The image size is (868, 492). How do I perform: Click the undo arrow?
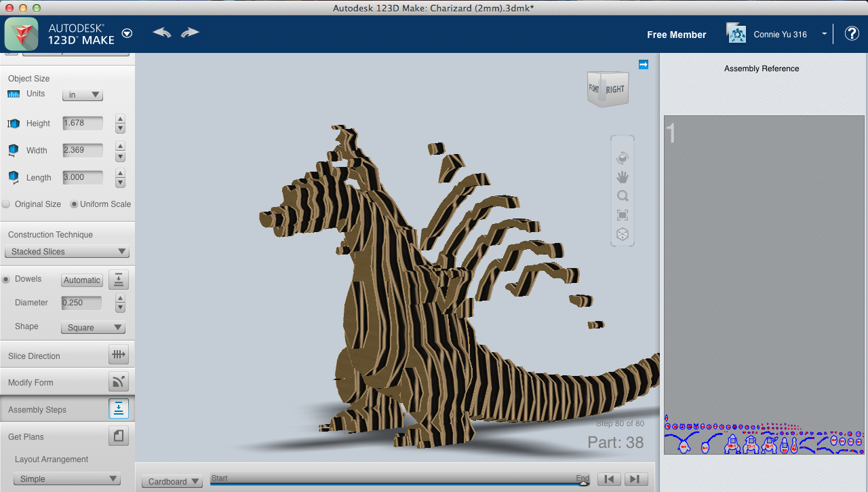click(161, 33)
